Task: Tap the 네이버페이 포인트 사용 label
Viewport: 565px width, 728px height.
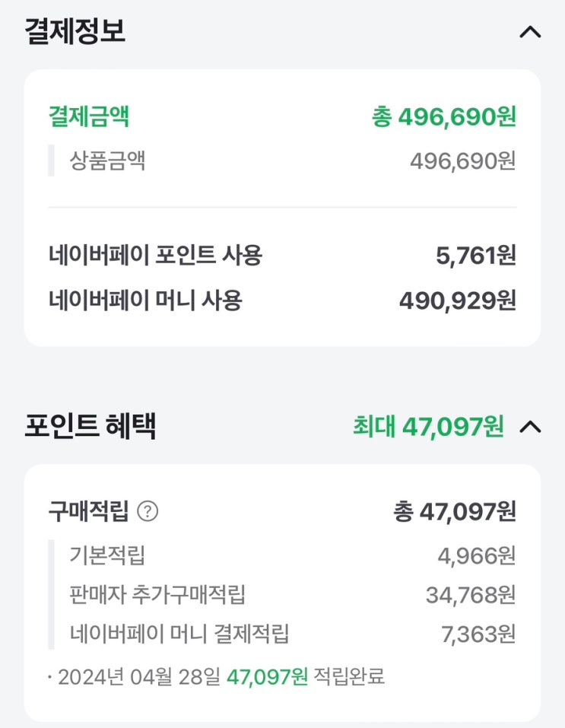Action: point(155,256)
